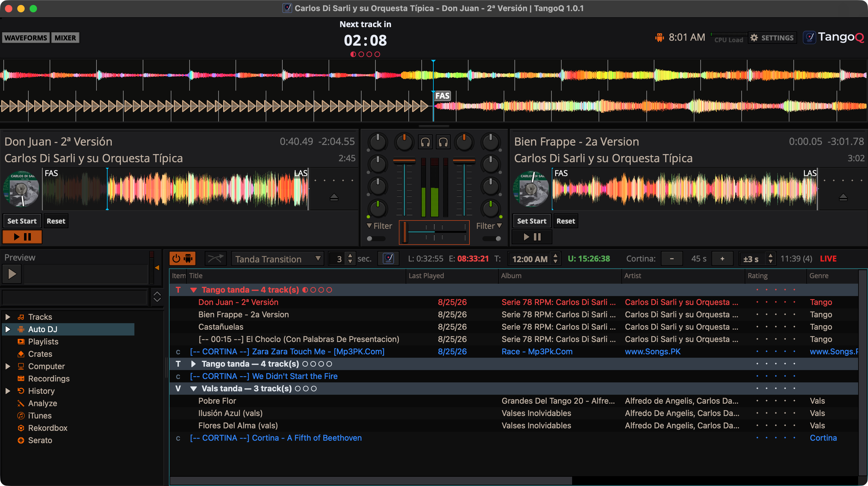Click Reset on the right deck

pyautogui.click(x=565, y=221)
